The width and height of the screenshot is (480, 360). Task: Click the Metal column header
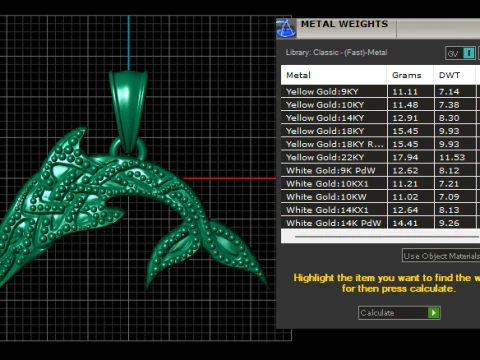(334, 75)
